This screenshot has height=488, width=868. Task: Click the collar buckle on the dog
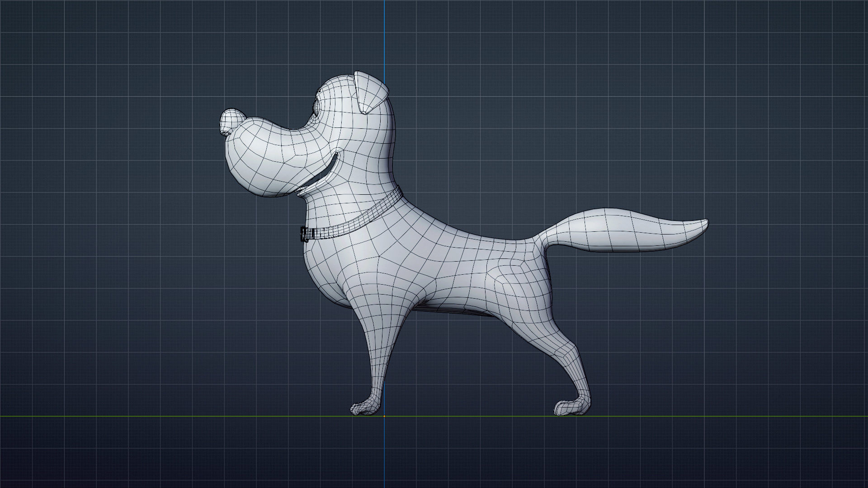pos(305,235)
